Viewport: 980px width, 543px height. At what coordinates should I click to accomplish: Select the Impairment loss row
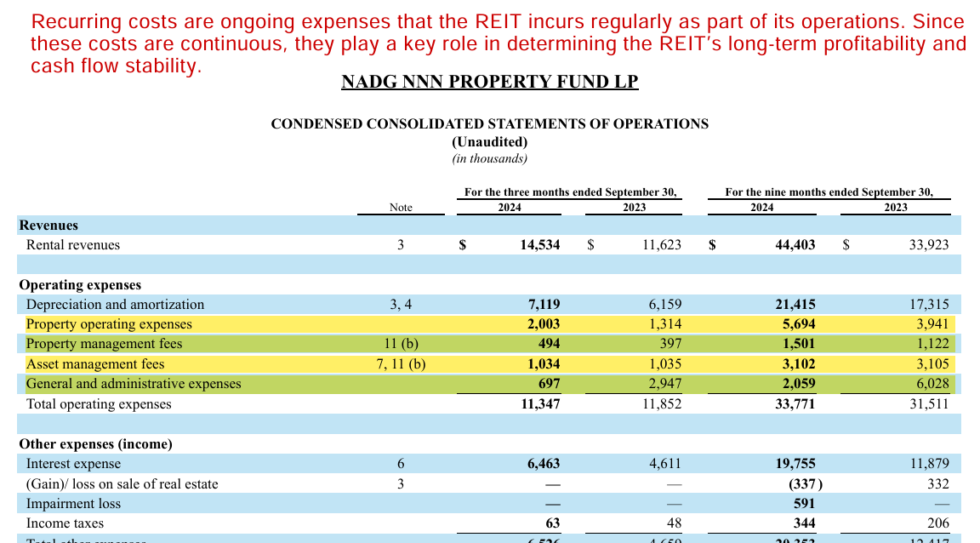(72, 503)
